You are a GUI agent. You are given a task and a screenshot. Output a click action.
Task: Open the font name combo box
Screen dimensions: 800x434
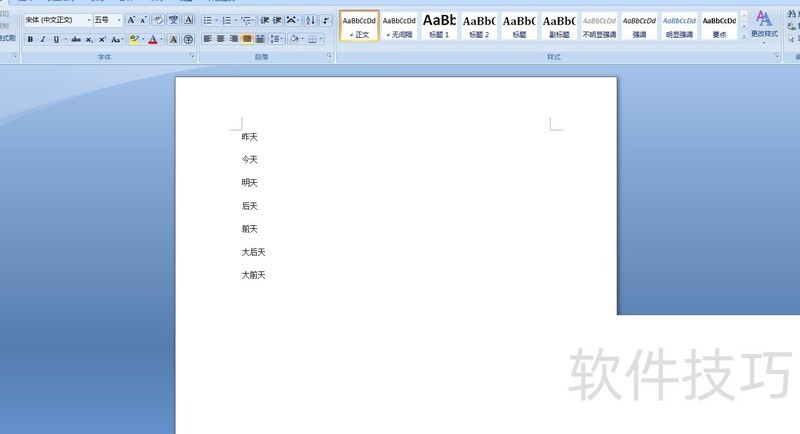(x=58, y=20)
